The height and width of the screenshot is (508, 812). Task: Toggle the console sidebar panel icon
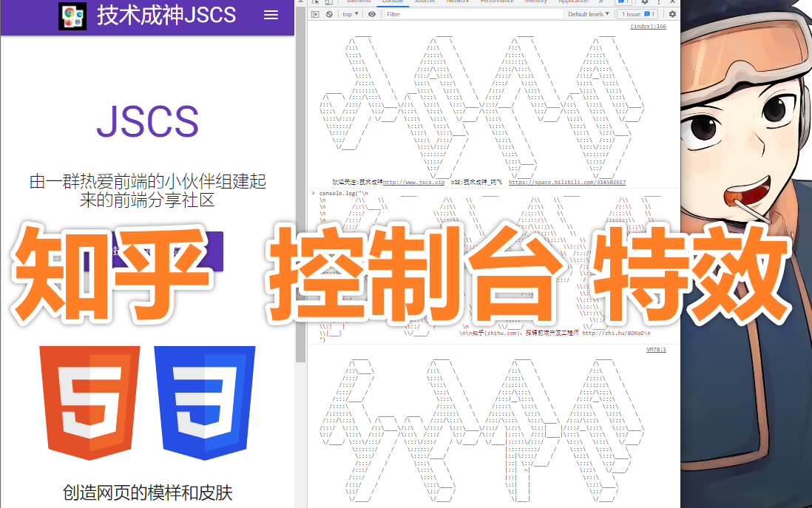click(315, 14)
